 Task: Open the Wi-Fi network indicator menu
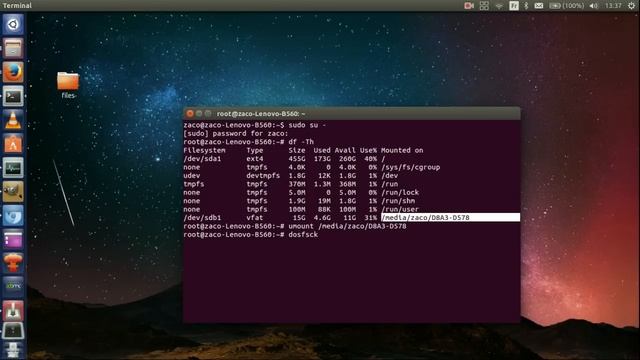click(x=499, y=6)
